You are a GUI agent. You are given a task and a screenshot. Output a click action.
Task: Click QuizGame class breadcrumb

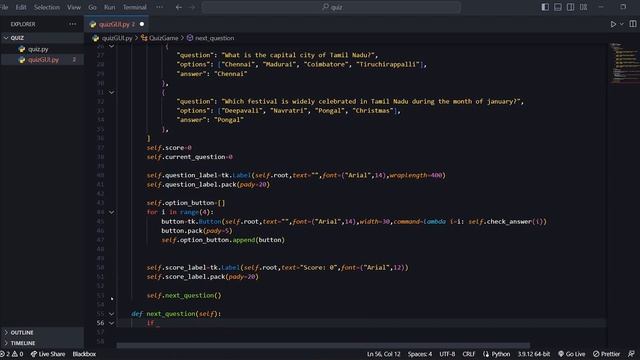click(x=163, y=38)
